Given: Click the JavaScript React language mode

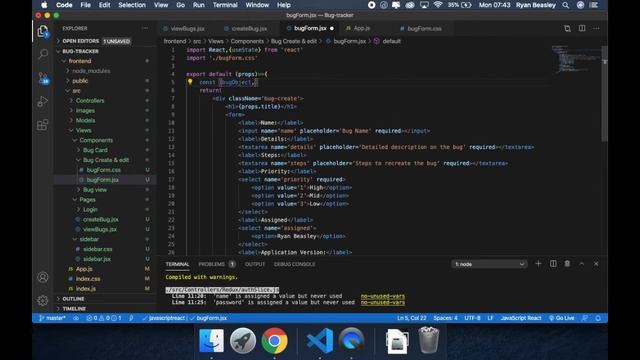Looking at the screenshot, I should [521, 318].
